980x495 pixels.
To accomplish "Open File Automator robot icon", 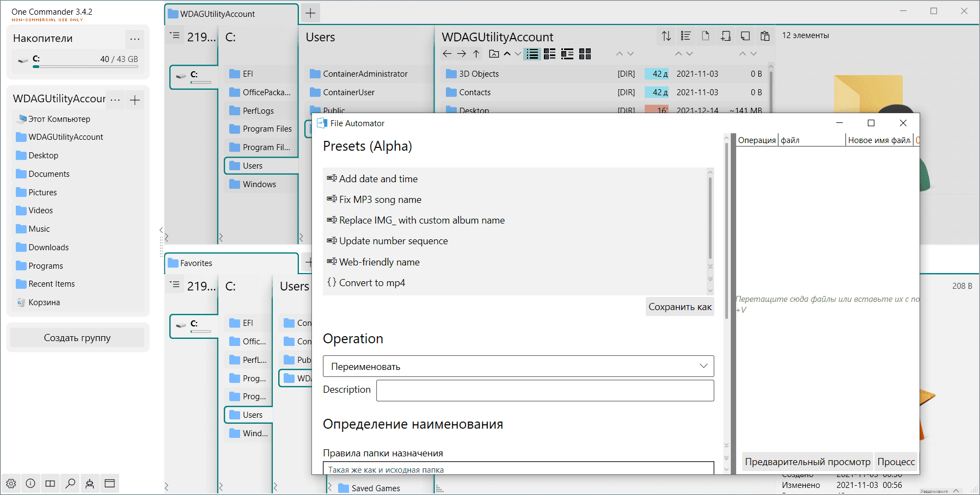I will (x=90, y=483).
